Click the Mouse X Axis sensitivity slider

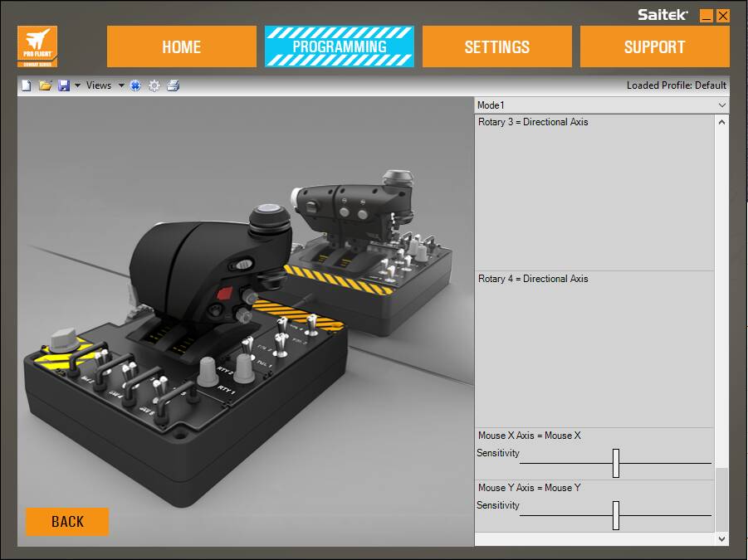(x=615, y=463)
